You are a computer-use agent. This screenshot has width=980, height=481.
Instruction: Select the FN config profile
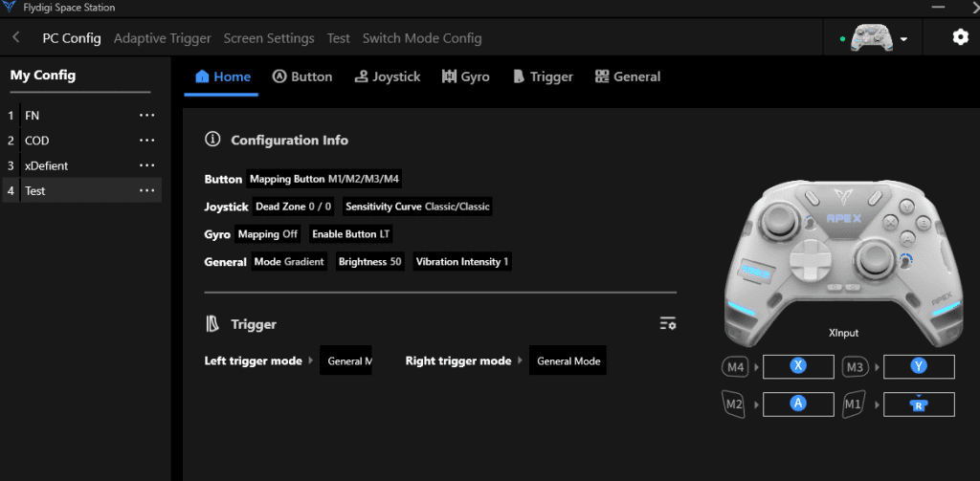coord(33,115)
